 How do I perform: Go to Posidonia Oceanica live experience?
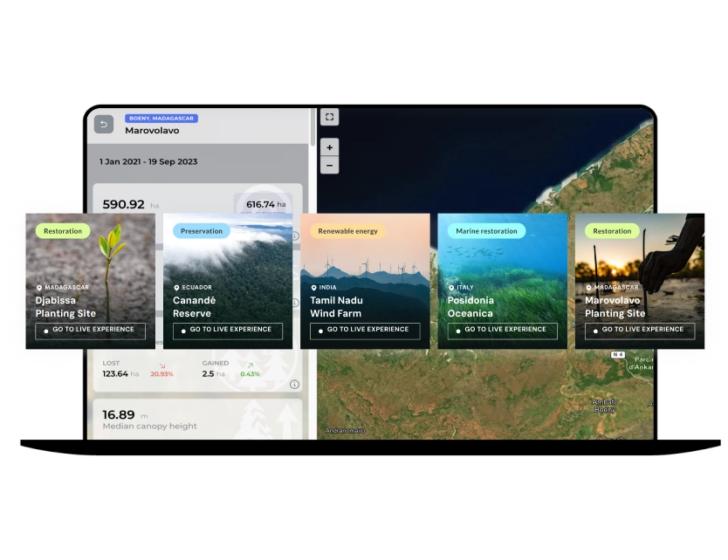503,331
